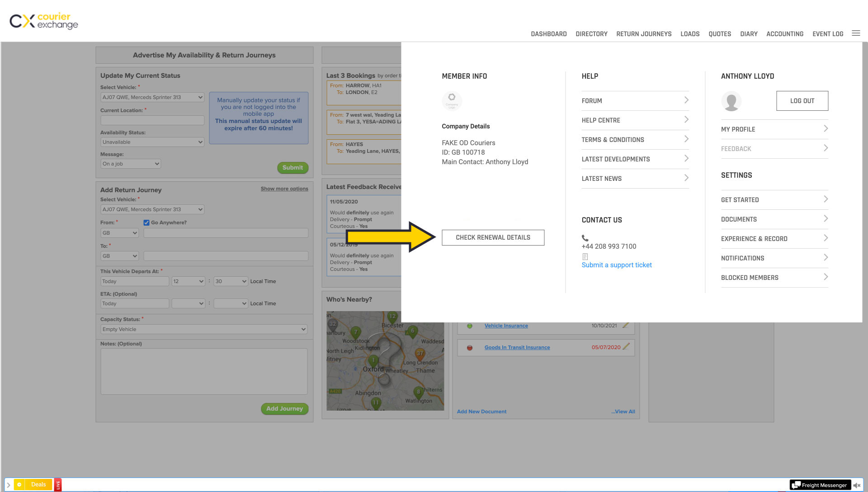Open Quotes in top navigation

coord(720,34)
